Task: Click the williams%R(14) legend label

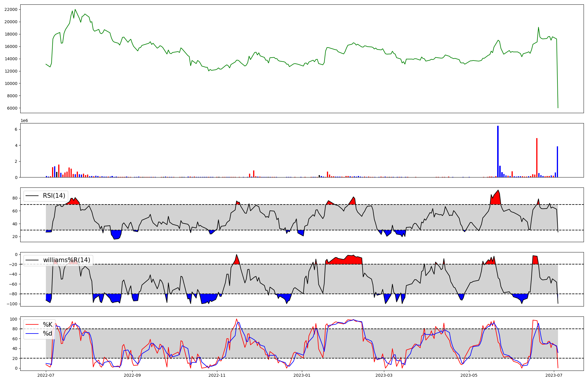Action: 66,260
